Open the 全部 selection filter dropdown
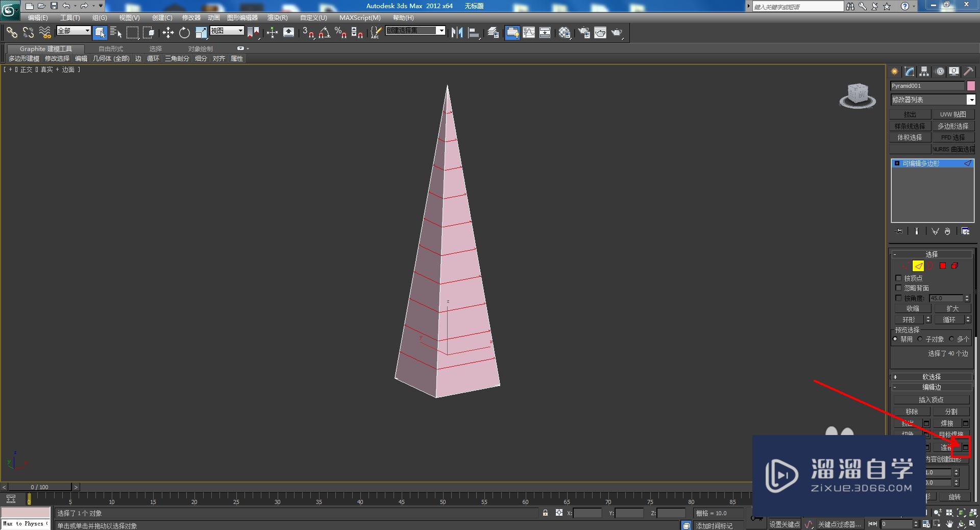The width and height of the screenshot is (980, 530). (x=73, y=31)
